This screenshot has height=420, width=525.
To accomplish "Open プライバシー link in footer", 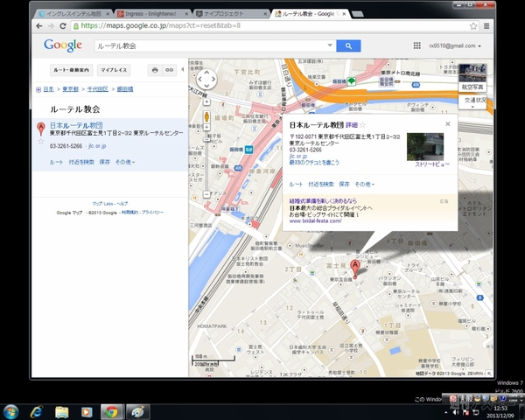I will (152, 213).
